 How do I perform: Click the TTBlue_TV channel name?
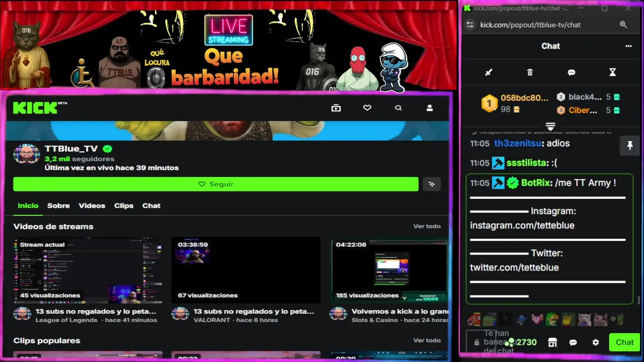[x=71, y=149]
